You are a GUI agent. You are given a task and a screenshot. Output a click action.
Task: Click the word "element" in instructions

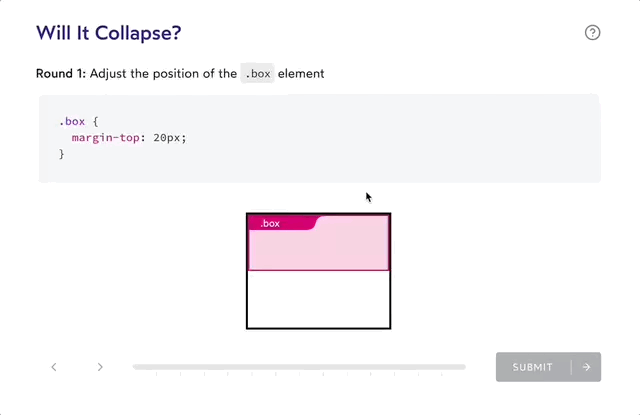(301, 73)
